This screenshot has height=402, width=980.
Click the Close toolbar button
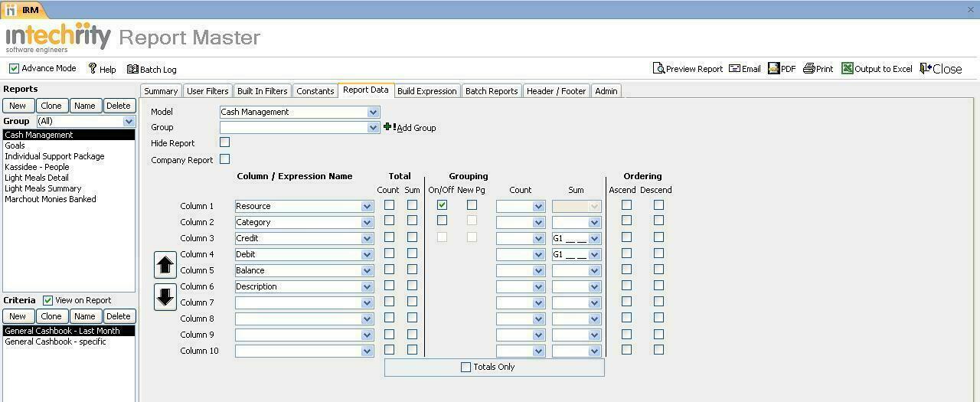click(x=941, y=68)
